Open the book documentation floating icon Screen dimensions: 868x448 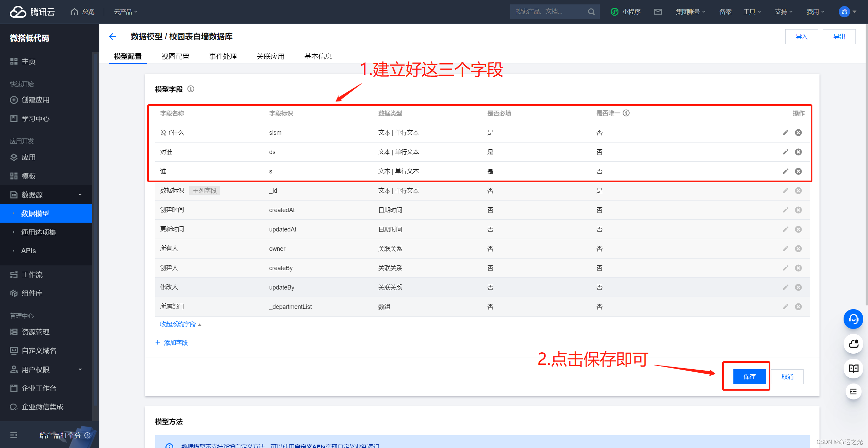853,368
